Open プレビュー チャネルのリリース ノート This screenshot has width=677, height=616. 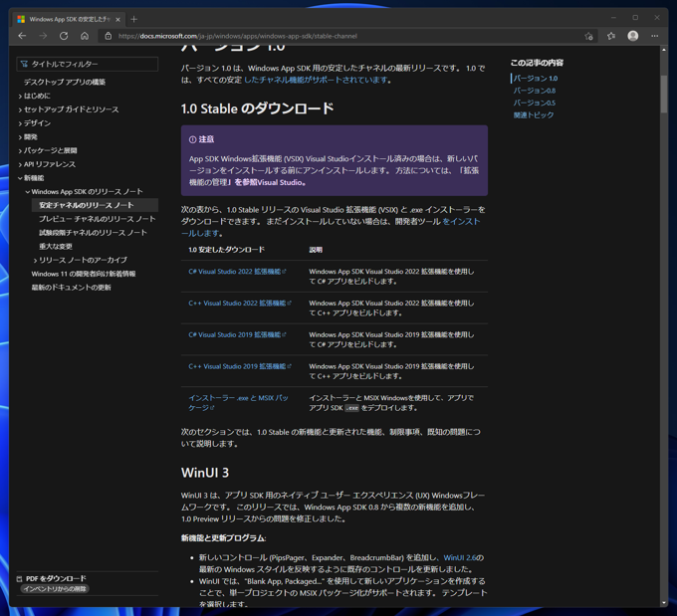98,219
